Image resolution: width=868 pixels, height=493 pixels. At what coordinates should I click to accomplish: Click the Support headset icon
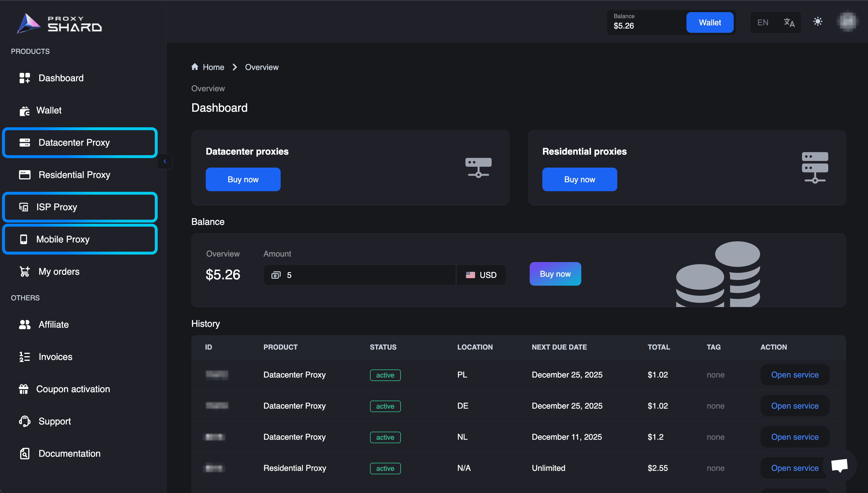[24, 421]
